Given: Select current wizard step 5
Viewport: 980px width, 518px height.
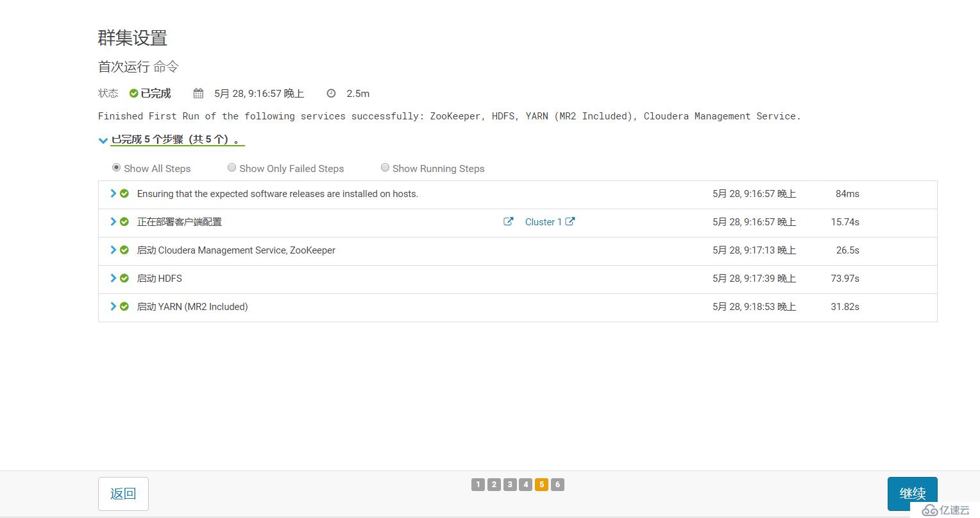Looking at the screenshot, I should (x=542, y=485).
